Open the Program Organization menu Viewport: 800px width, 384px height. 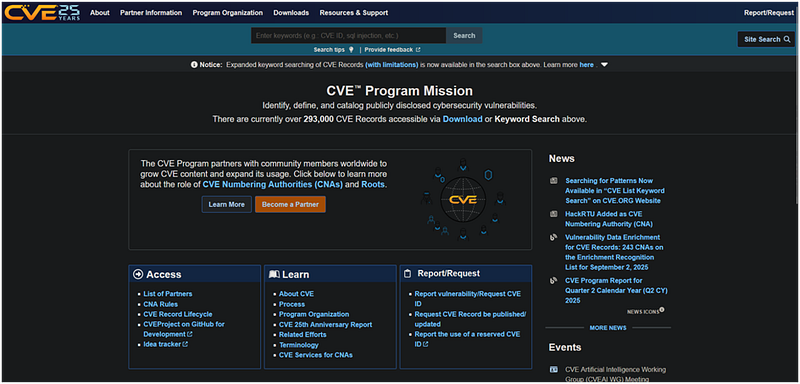(228, 13)
